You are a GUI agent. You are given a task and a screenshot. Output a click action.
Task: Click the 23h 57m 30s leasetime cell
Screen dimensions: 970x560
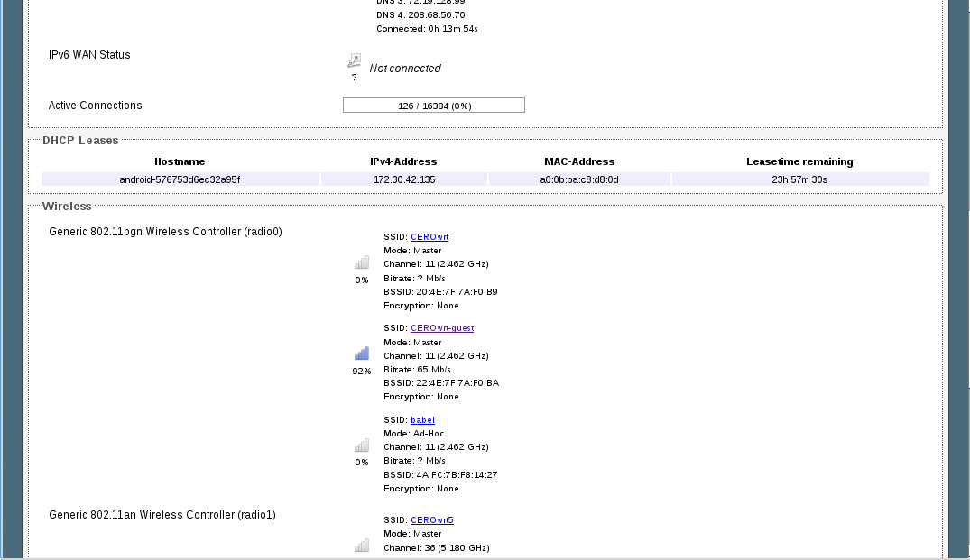(x=799, y=179)
